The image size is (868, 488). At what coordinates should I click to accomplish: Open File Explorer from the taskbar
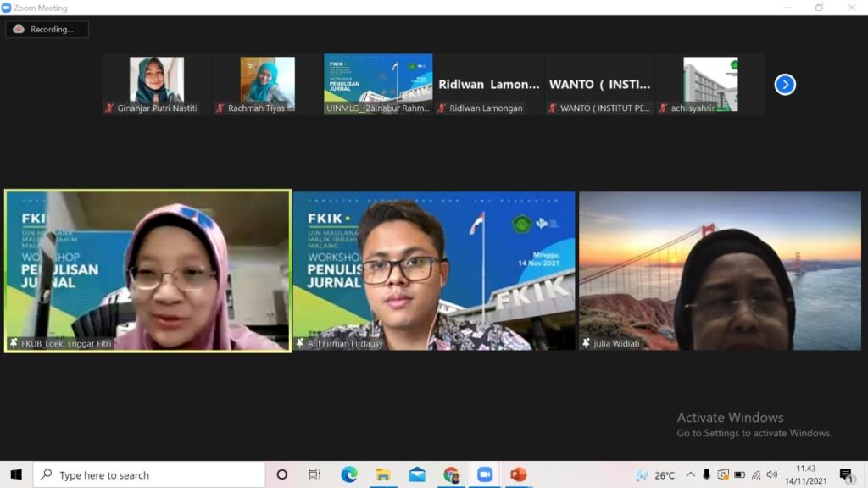click(383, 474)
